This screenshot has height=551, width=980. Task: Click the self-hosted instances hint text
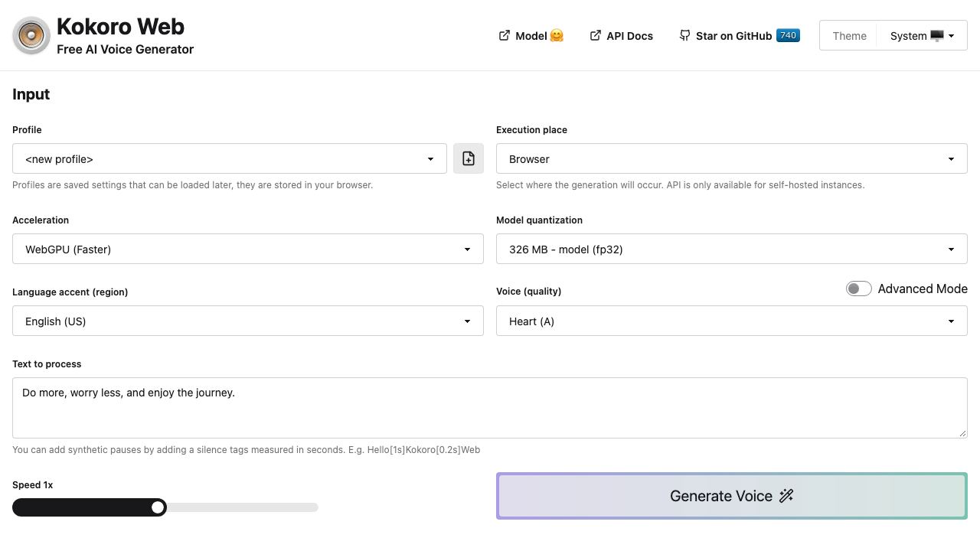tap(680, 185)
